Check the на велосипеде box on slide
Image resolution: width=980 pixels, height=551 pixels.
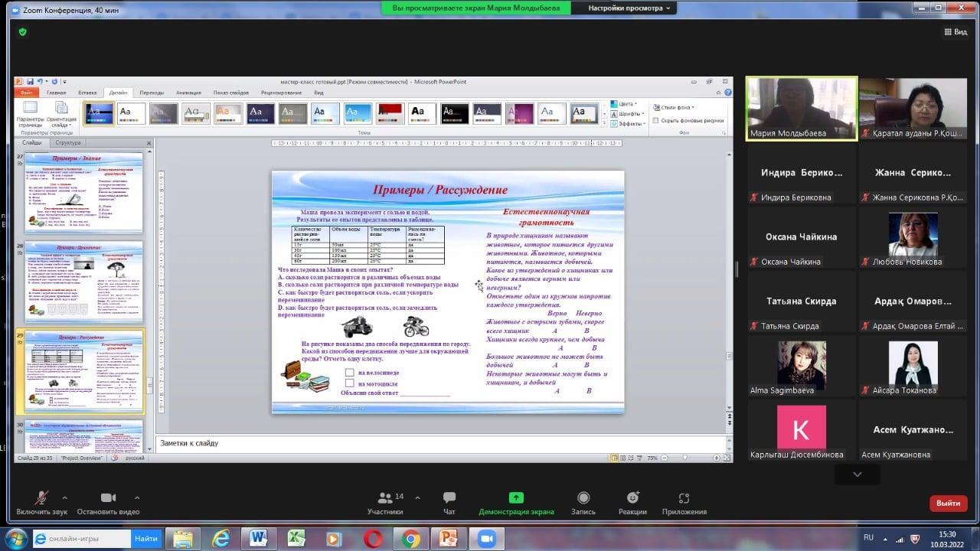click(x=349, y=373)
